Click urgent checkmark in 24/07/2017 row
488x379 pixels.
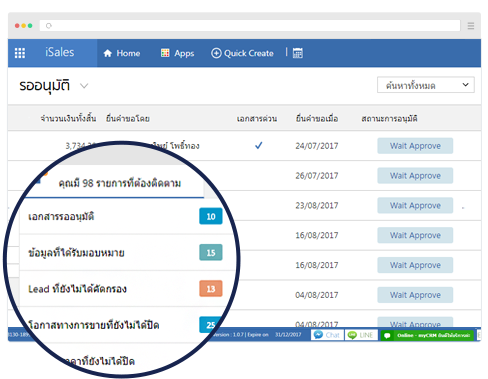259,146
